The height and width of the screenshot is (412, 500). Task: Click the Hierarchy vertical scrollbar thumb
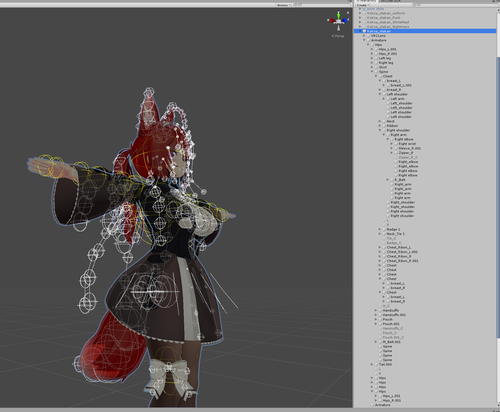pyautogui.click(x=498, y=197)
